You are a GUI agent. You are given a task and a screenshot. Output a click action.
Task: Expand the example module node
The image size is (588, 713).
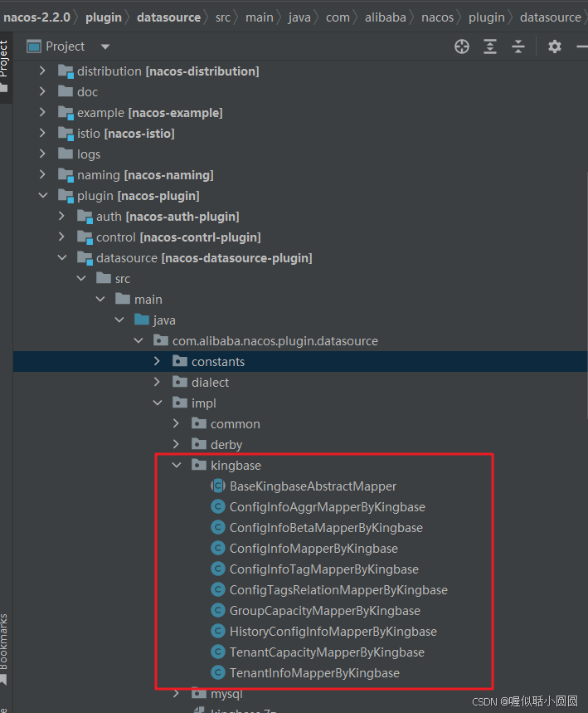tap(42, 112)
